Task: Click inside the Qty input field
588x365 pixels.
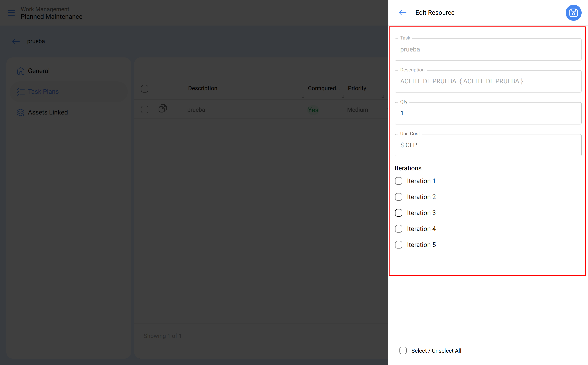Action: coord(488,113)
